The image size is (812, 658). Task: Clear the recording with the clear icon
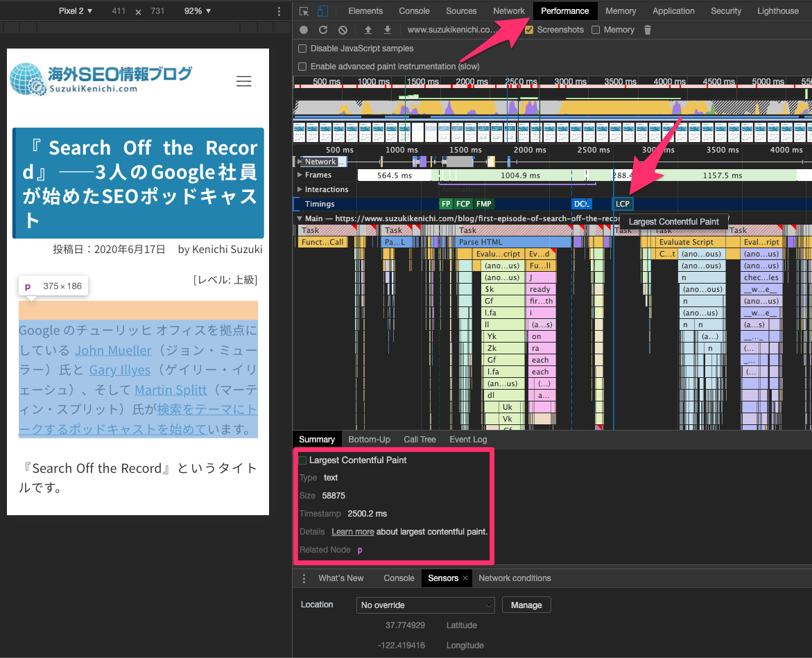tap(343, 30)
